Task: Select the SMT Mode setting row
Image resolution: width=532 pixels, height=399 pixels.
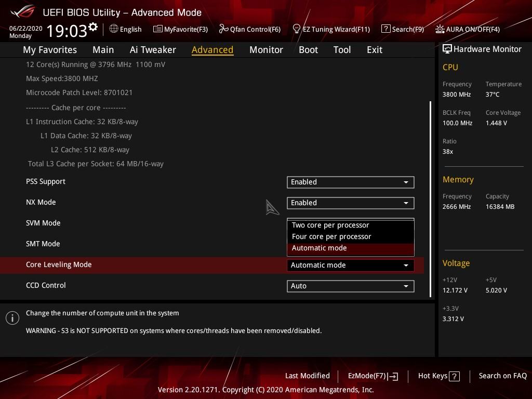Action: pyautogui.click(x=212, y=244)
